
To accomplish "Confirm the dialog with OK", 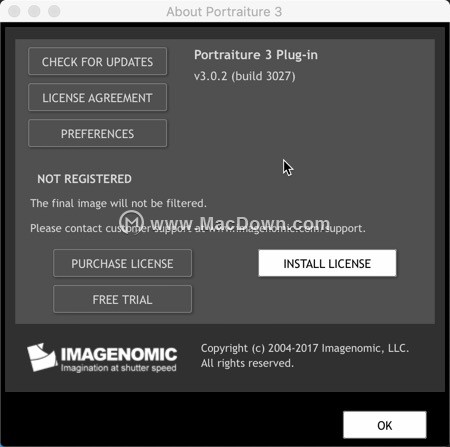I will coord(385,425).
